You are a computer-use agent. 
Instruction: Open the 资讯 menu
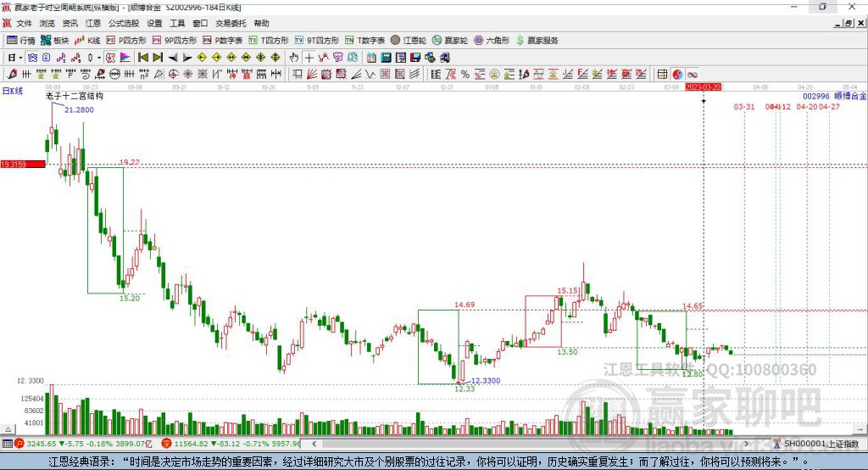click(x=70, y=23)
